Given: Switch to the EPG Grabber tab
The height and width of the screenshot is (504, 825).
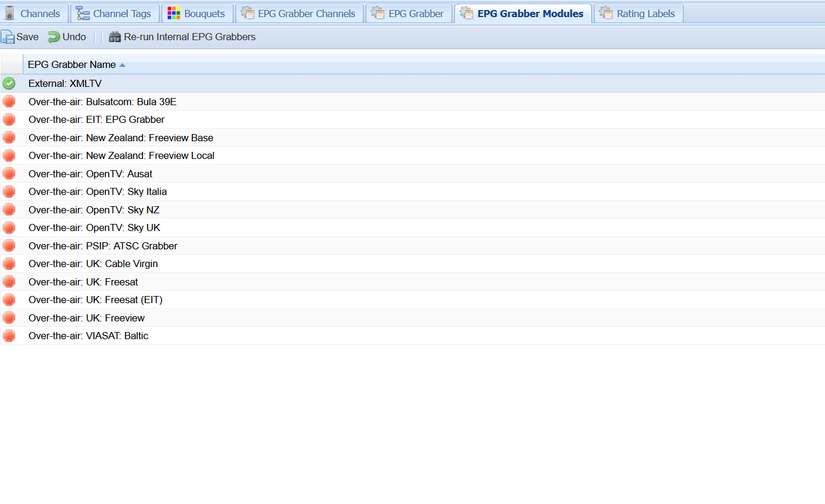Looking at the screenshot, I should pos(409,13).
